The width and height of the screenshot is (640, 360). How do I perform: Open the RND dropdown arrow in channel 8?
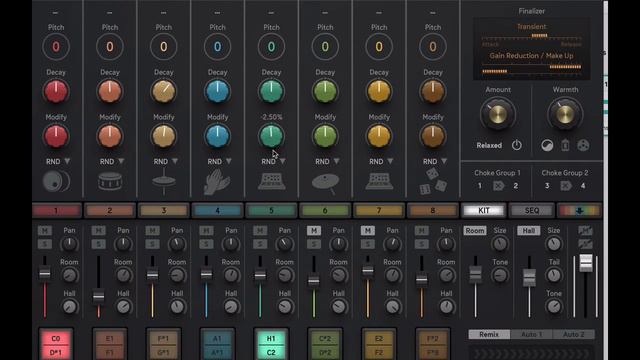pyautogui.click(x=444, y=162)
